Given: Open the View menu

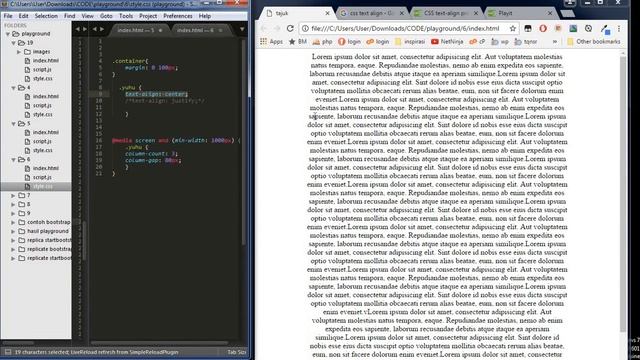Looking at the screenshot, I should pos(87,16).
